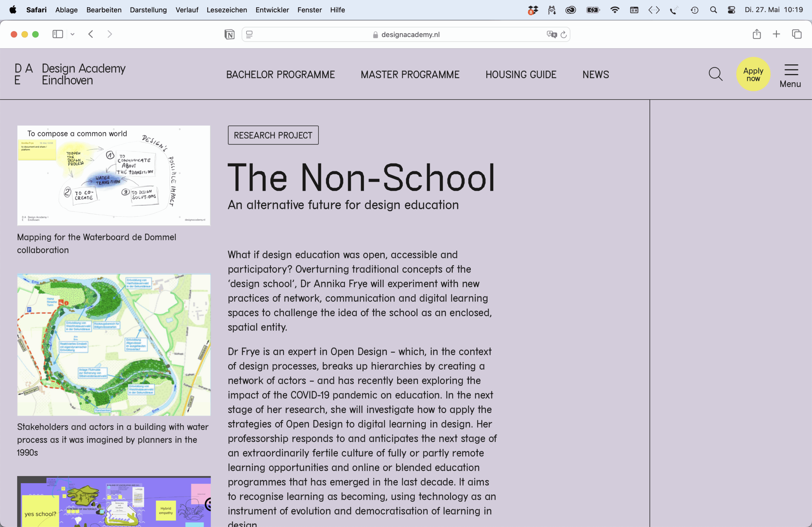Viewport: 812px width, 527px height.
Task: Open the purple 'yes school?' image
Action: [114, 501]
